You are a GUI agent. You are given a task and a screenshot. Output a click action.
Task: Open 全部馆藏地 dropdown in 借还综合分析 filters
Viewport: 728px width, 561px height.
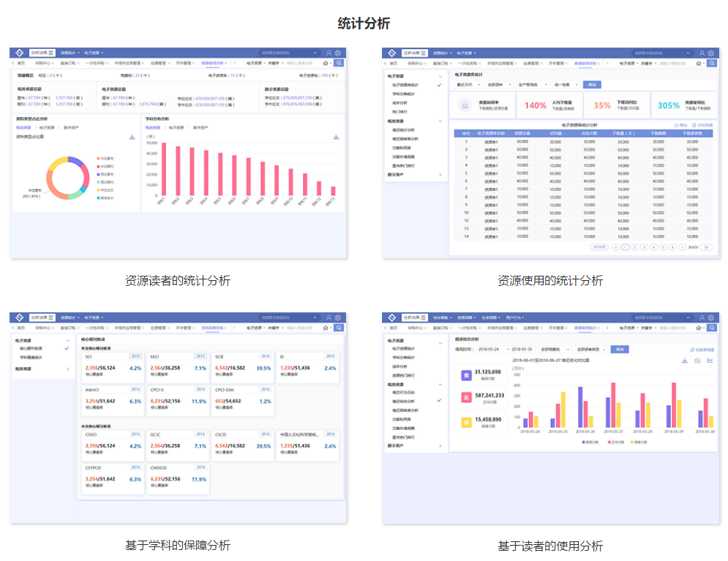[555, 350]
